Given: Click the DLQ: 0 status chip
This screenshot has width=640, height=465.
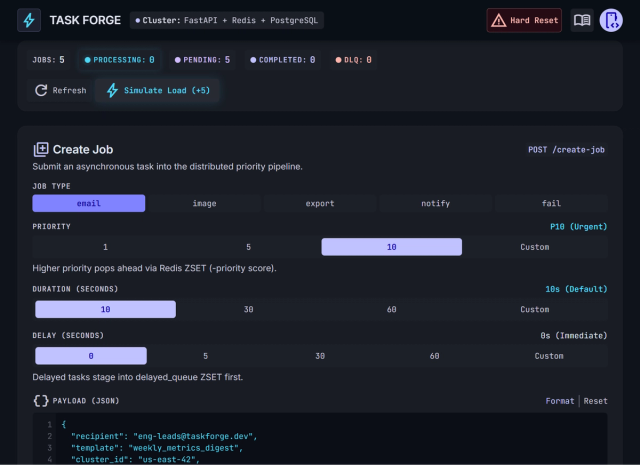Looking at the screenshot, I should [x=353, y=60].
